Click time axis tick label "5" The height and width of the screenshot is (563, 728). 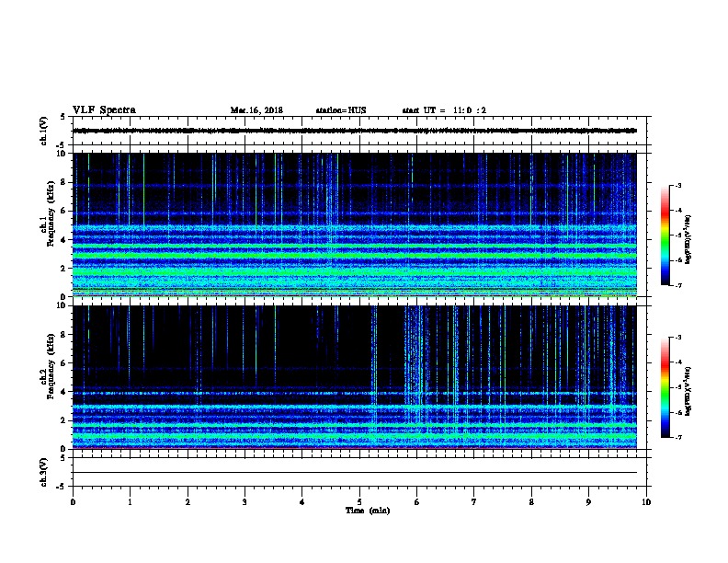(359, 502)
